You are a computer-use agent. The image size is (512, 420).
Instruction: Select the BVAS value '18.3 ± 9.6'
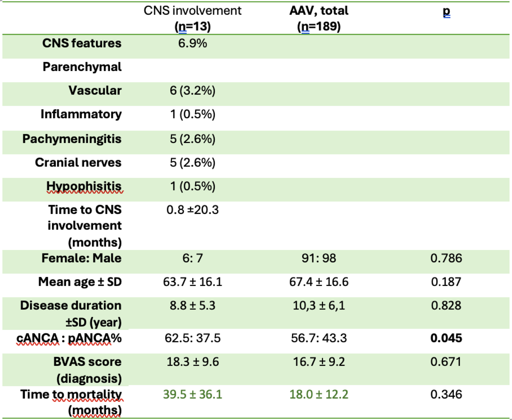click(x=192, y=362)
